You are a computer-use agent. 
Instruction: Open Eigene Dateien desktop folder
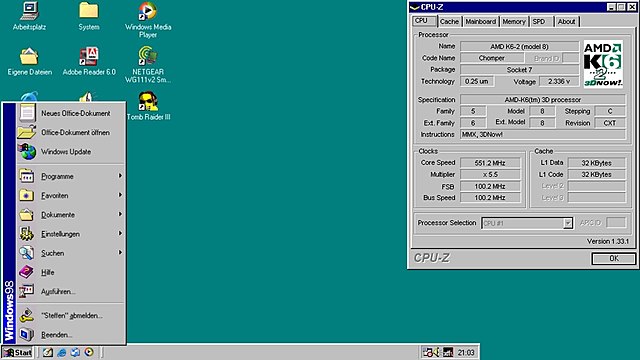click(29, 62)
